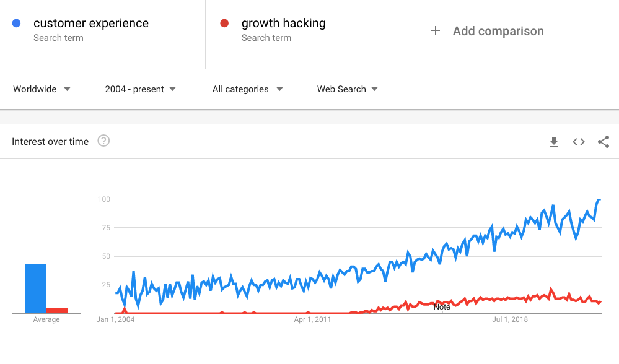Image resolution: width=619 pixels, height=364 pixels.
Task: Click the Add comparison button
Action: tap(487, 31)
